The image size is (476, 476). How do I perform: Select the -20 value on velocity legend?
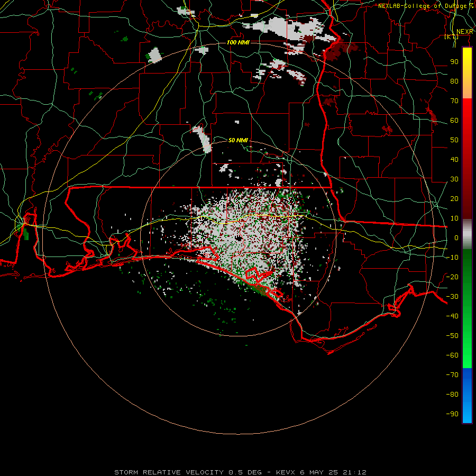pos(452,277)
